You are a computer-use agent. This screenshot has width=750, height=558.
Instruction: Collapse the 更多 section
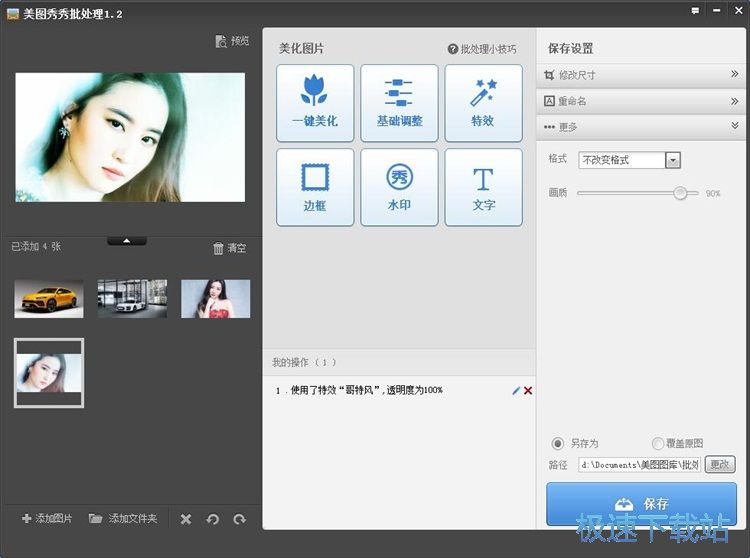click(641, 127)
